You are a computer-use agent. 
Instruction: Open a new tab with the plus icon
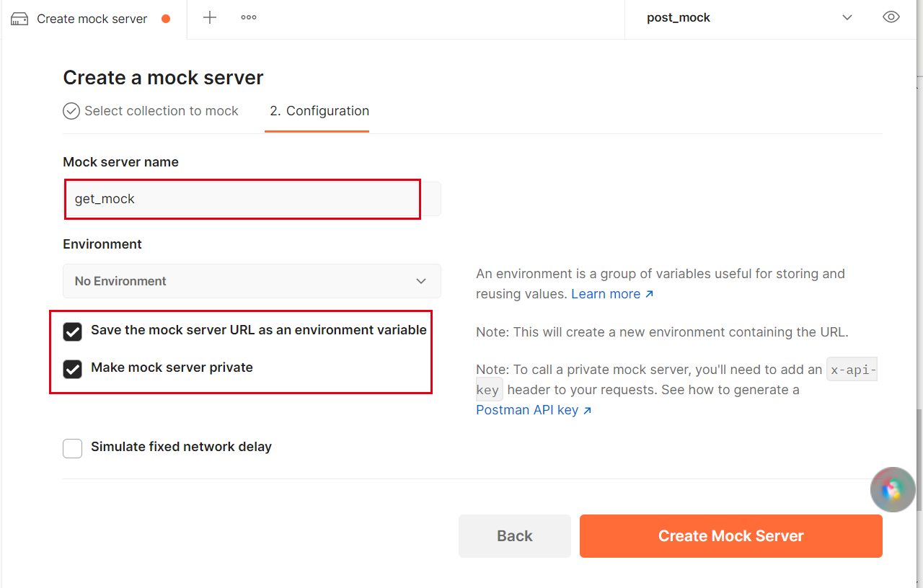[x=209, y=17]
